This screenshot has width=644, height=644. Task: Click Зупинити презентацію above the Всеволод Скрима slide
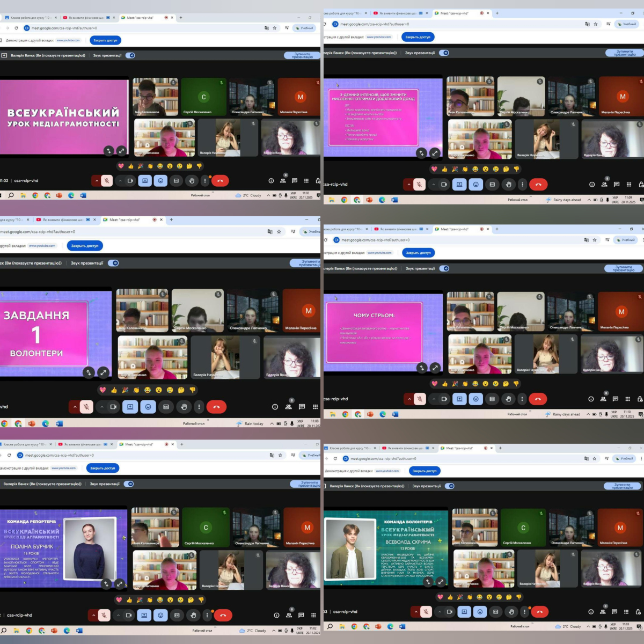(621, 486)
